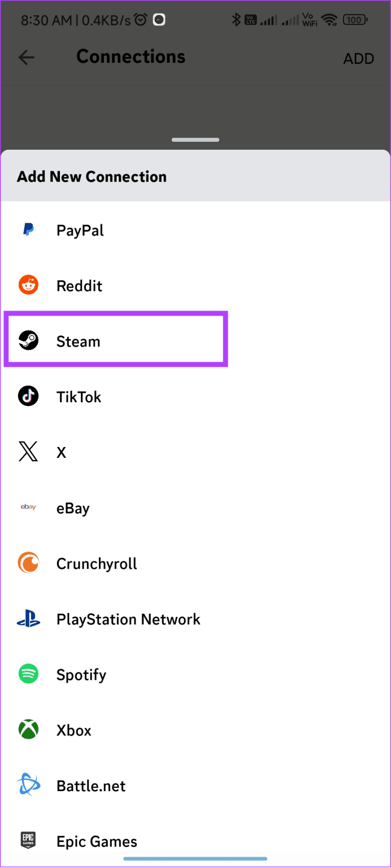
Task: Tap the PayPal logo icon
Action: (x=28, y=229)
